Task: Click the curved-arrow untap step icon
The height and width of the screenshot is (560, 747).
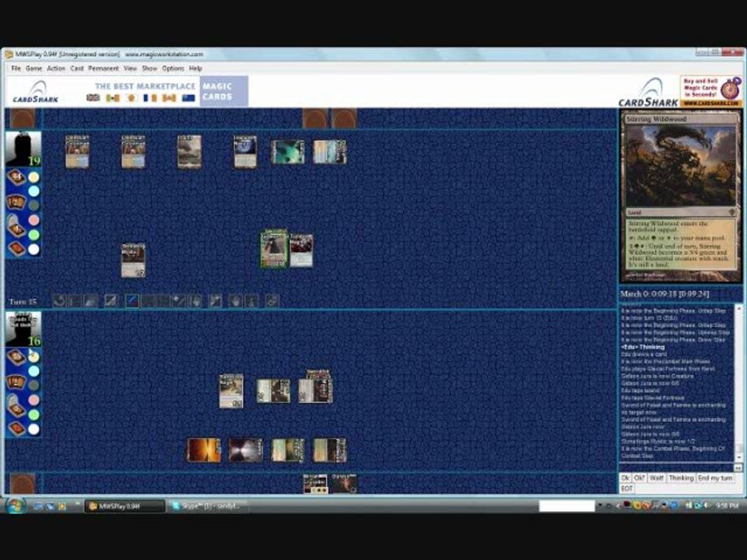Action: [58, 301]
